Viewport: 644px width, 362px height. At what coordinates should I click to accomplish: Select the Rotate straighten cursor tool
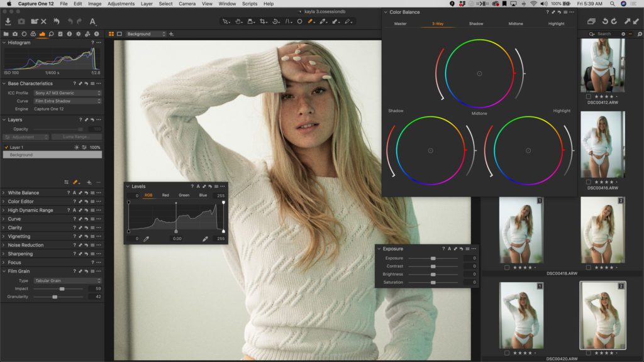click(x=275, y=21)
